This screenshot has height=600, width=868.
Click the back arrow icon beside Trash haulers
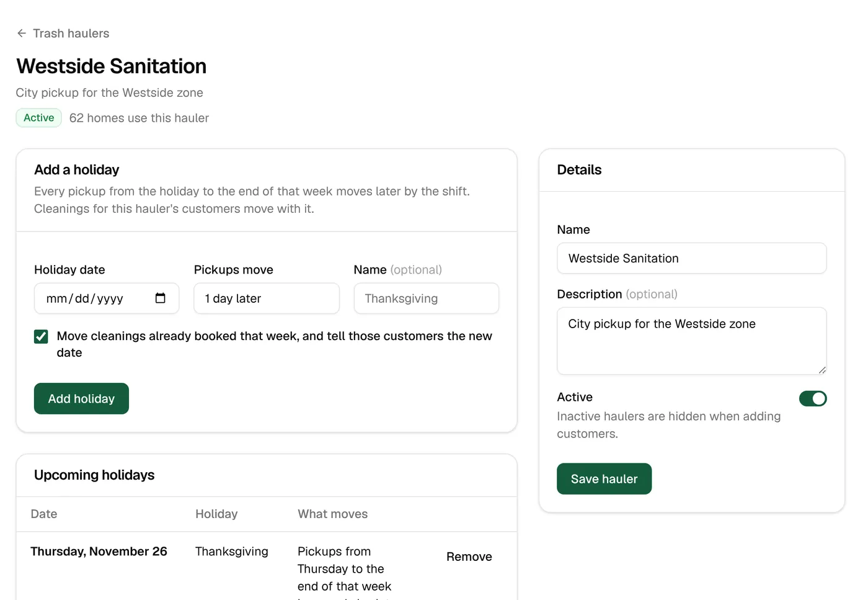click(x=22, y=34)
